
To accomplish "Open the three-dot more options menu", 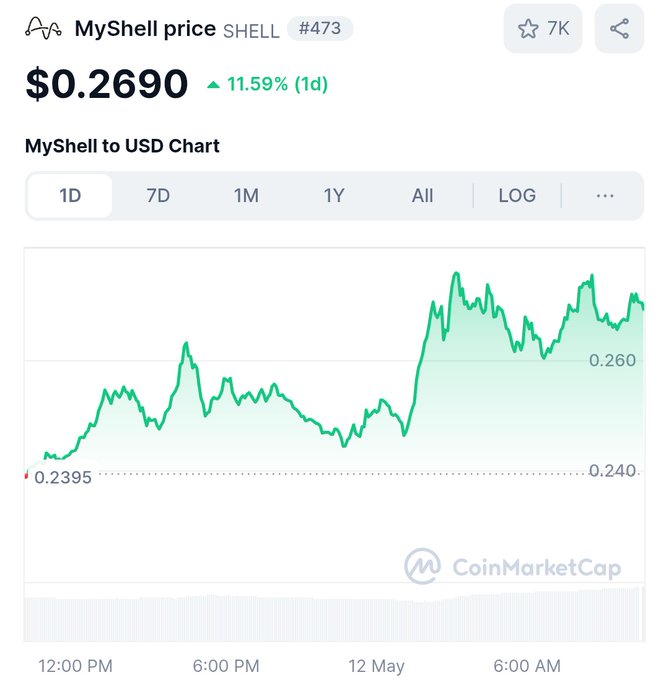I will pyautogui.click(x=604, y=196).
